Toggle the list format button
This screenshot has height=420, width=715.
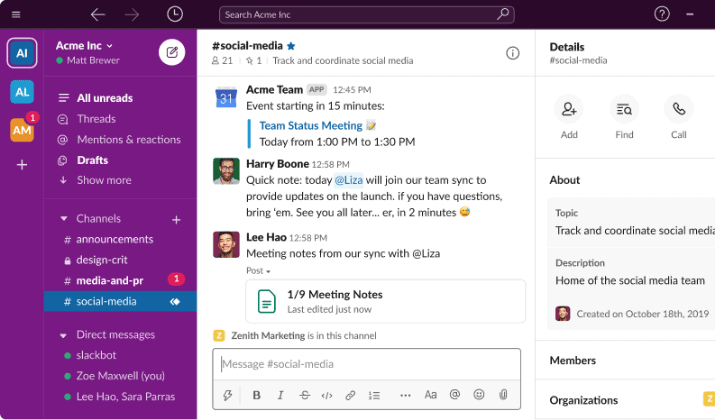(x=374, y=395)
